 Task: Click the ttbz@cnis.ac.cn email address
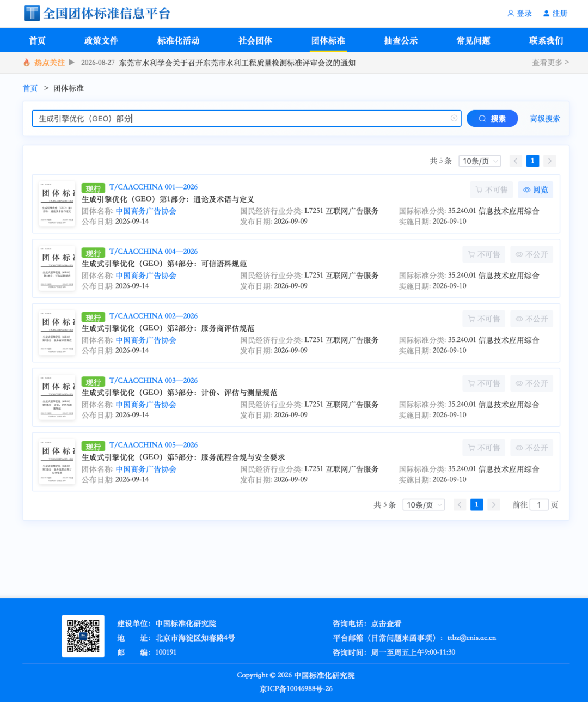471,638
